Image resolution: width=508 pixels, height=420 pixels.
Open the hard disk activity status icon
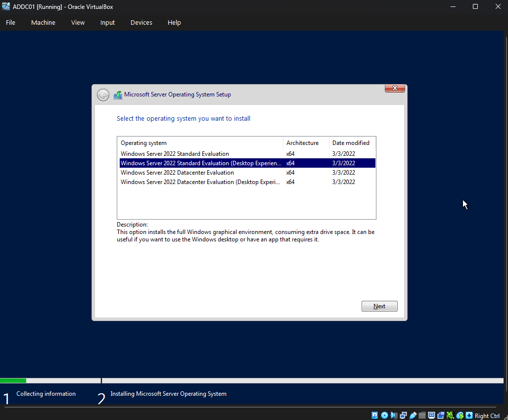tap(374, 415)
